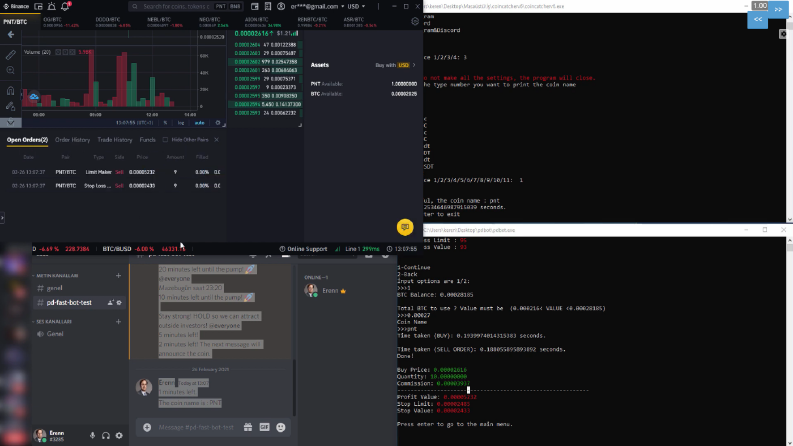The width and height of the screenshot is (793, 446).
Task: Open the price alert alarm icon in Binance
Action: [x=52, y=7]
